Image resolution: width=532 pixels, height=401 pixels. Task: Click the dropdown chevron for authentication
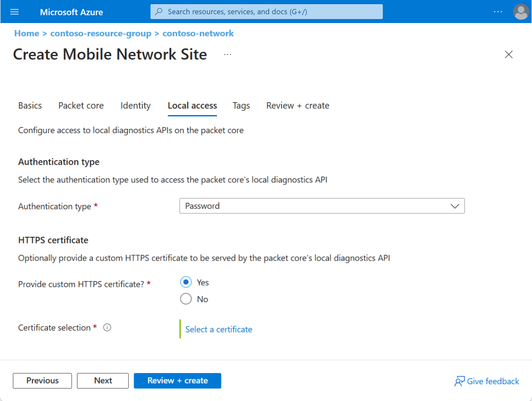pyautogui.click(x=455, y=206)
